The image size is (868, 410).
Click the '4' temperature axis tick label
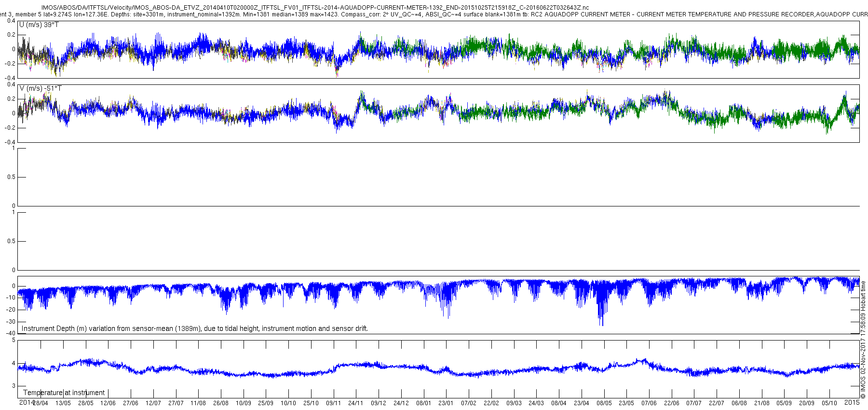(x=14, y=363)
